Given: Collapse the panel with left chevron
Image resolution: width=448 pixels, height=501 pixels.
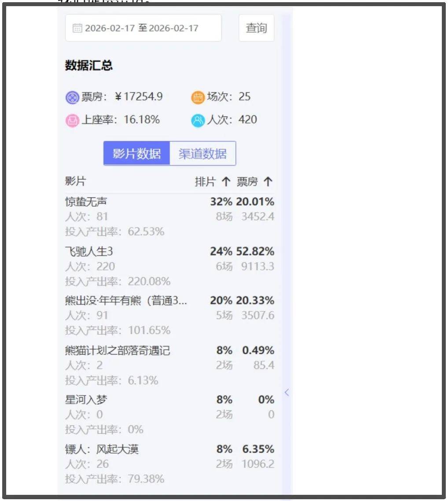Looking at the screenshot, I should pos(286,392).
